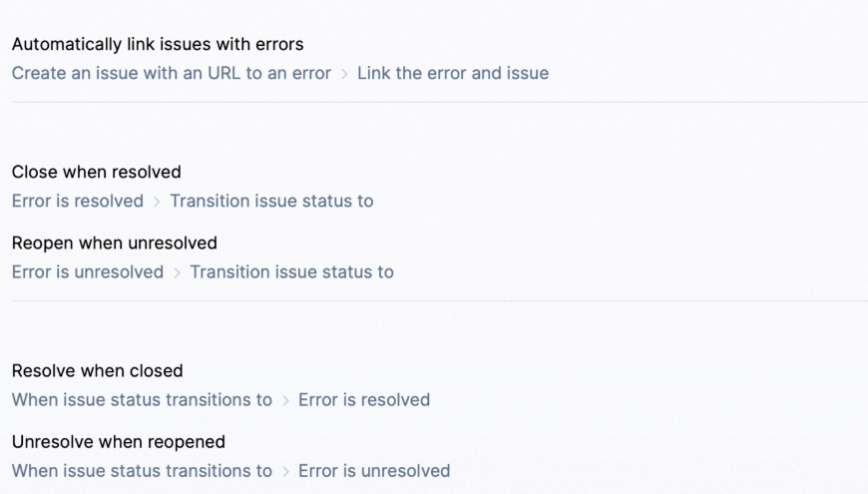Click the chevron in the Reopen when unresolved rule
Image resolution: width=868 pixels, height=494 pixels.
tap(177, 272)
